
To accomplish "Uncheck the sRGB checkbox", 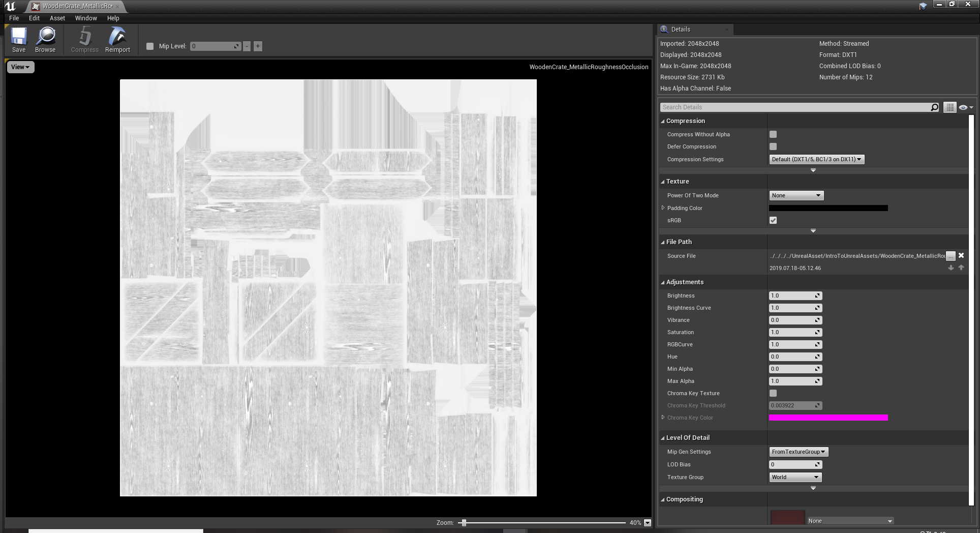I will [x=773, y=220].
